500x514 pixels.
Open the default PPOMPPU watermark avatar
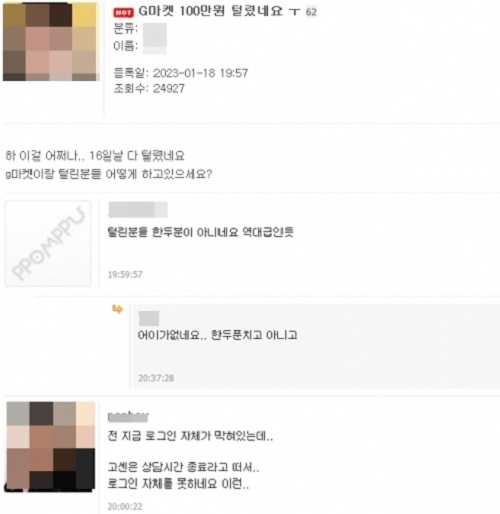coord(48,244)
